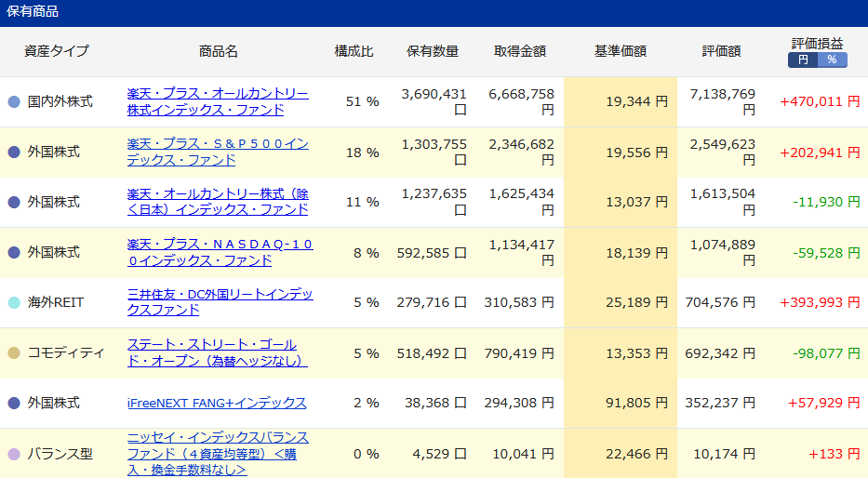The height and width of the screenshot is (478, 868).
Task: Click the 91,805 円 base price
Action: pos(636,404)
